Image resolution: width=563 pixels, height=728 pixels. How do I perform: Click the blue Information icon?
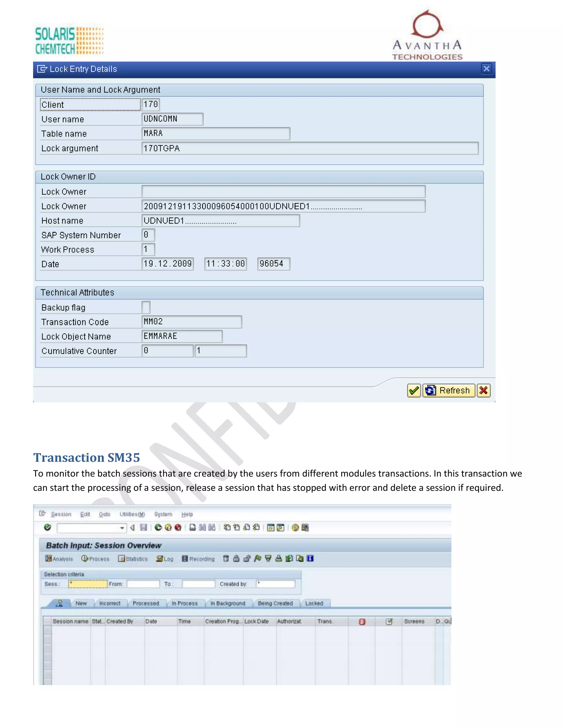(310, 558)
